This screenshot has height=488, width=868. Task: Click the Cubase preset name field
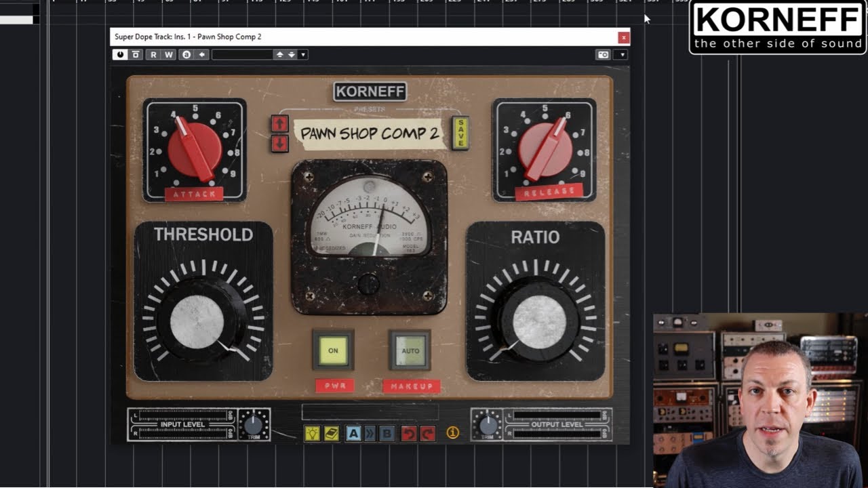point(242,55)
